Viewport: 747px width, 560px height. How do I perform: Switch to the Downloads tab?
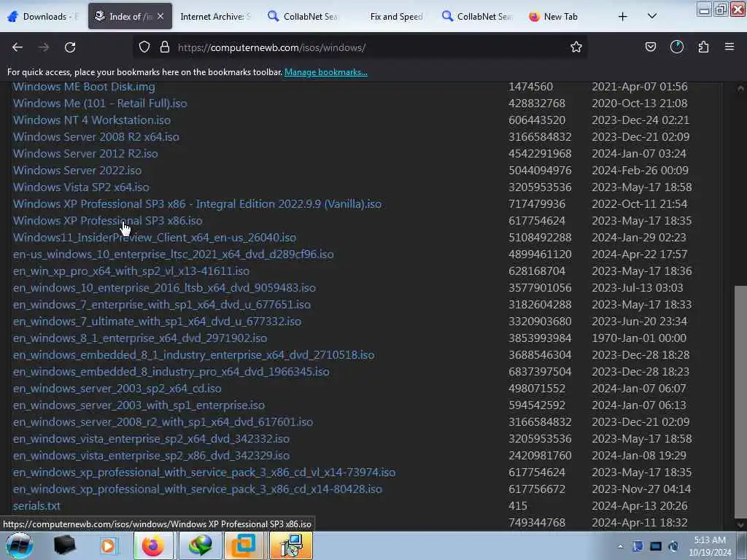click(44, 17)
